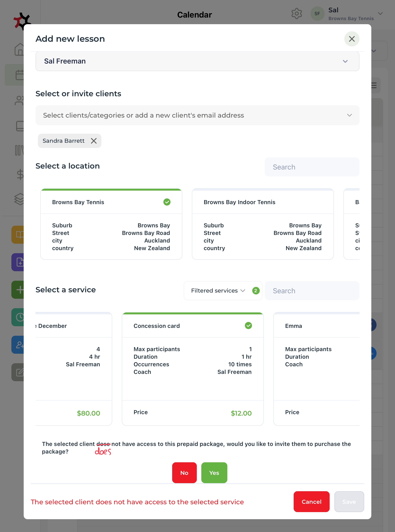Screen dimensions: 395x532
Task: Click Yes to invite client
Action: click(214, 473)
